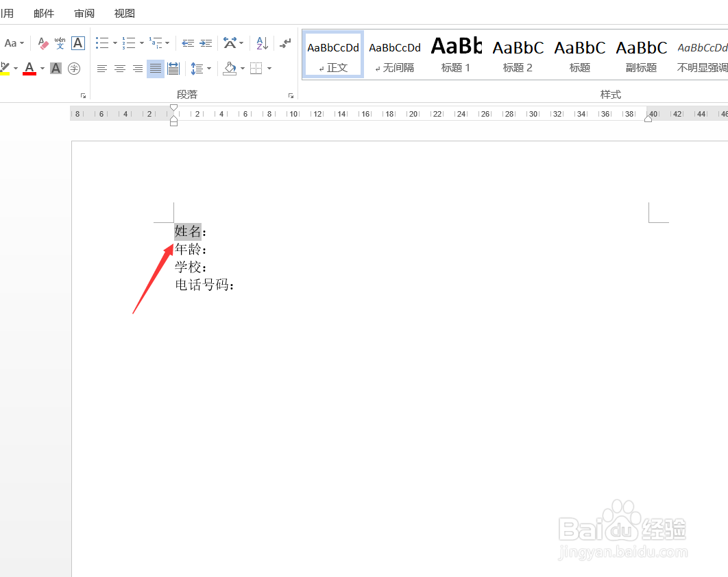Screen dimensions: 728x577
Task: Switch to the 审阅 ribbon tab
Action: [x=84, y=13]
